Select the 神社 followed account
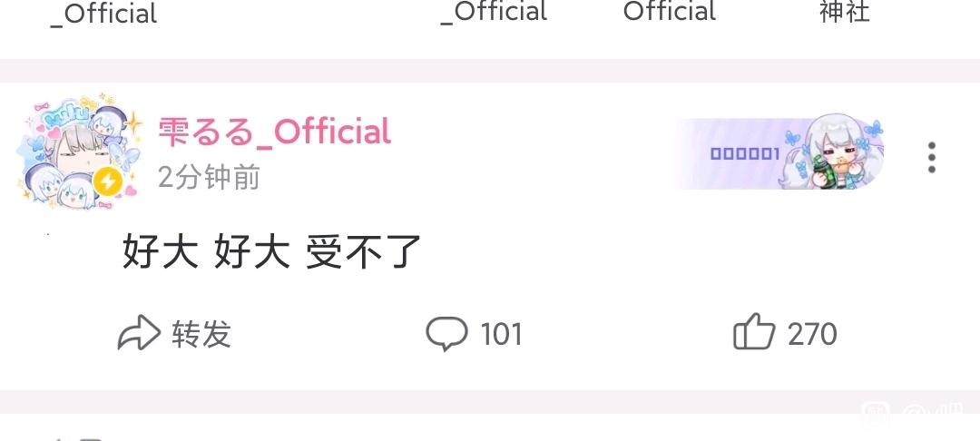Viewport: 980px width, 441px height. pyautogui.click(x=845, y=11)
